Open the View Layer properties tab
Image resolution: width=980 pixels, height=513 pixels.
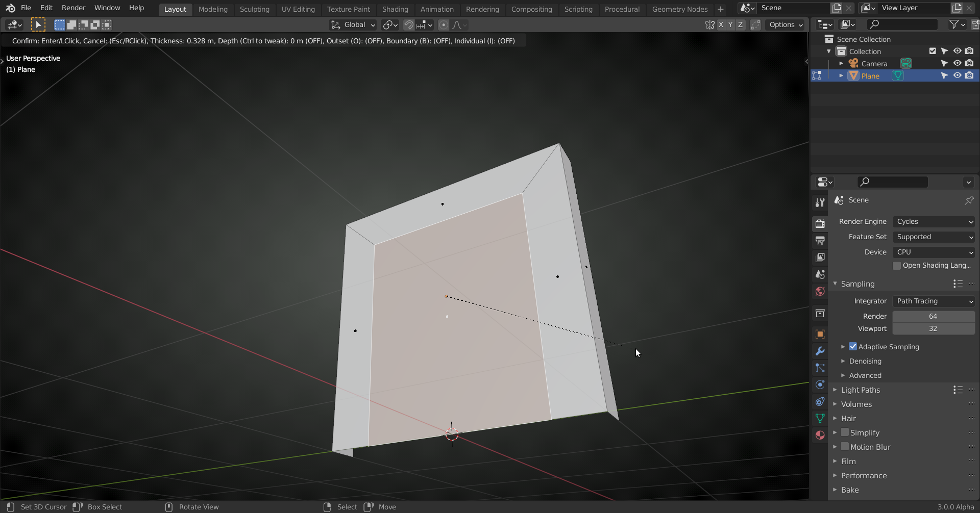pyautogui.click(x=820, y=257)
